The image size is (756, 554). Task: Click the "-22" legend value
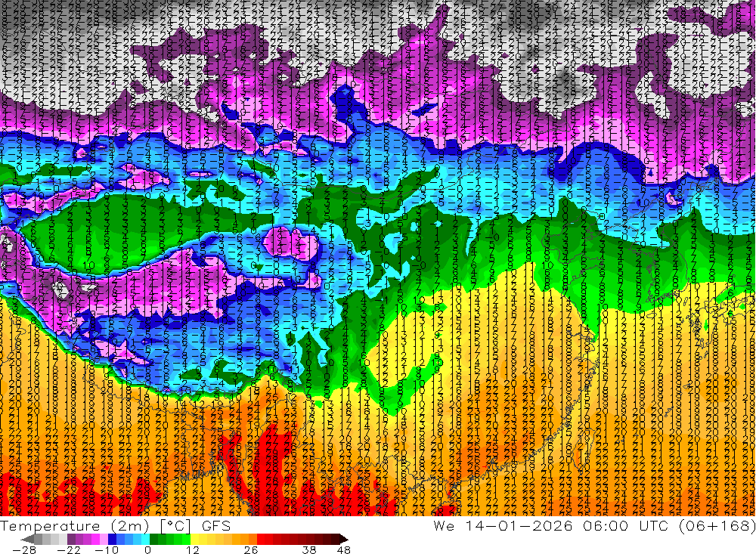pos(69,550)
